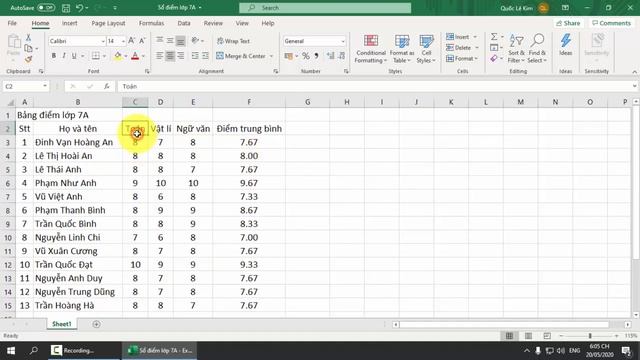Select the Sheet1 tab
Image resolution: width=640 pixels, height=360 pixels.
coord(62,324)
